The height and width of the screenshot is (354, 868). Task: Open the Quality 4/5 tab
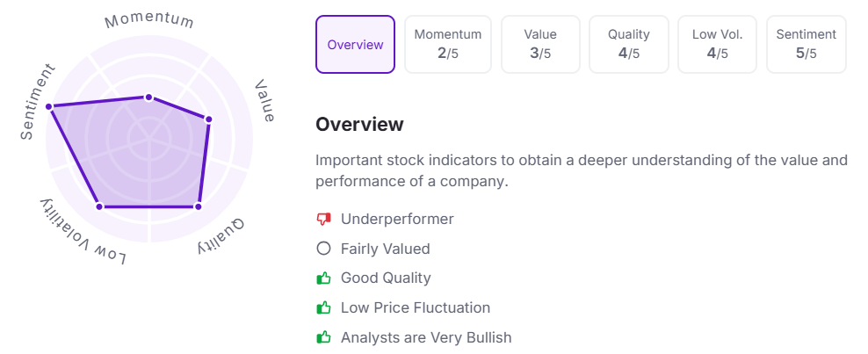point(629,44)
